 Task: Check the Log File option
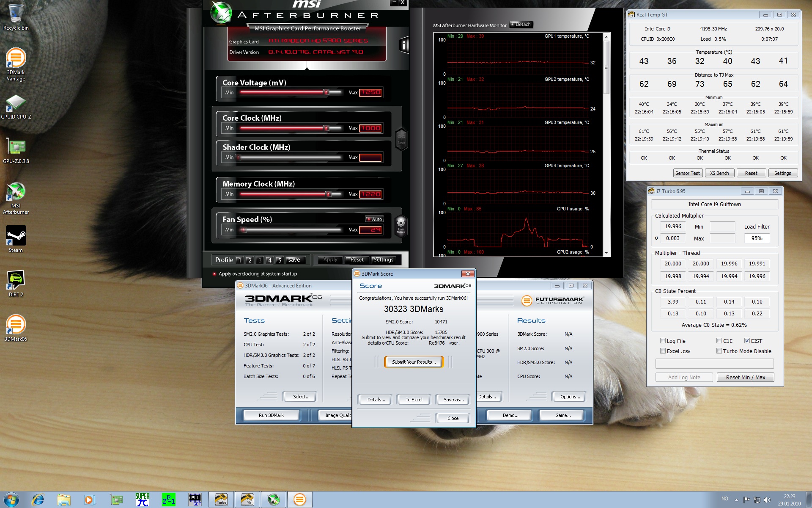663,341
